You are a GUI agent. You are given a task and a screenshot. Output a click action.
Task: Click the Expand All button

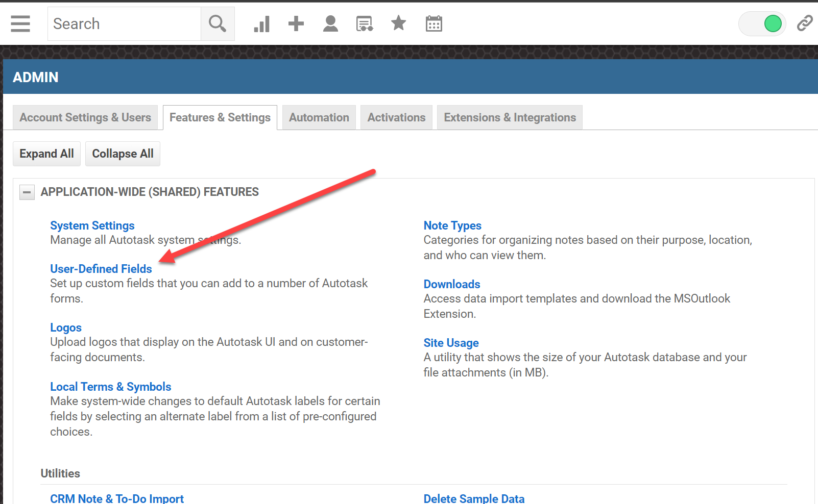tap(46, 154)
